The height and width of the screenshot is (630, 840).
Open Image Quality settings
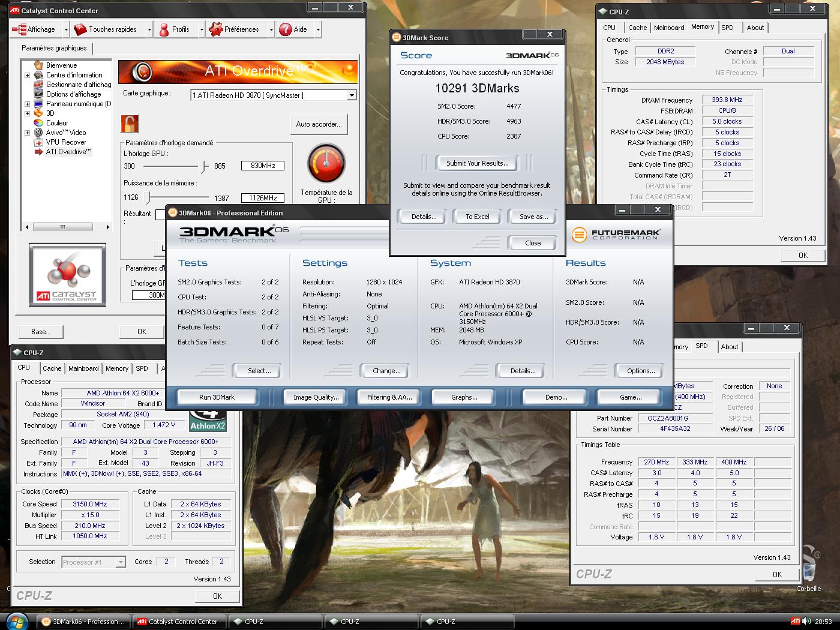click(316, 397)
